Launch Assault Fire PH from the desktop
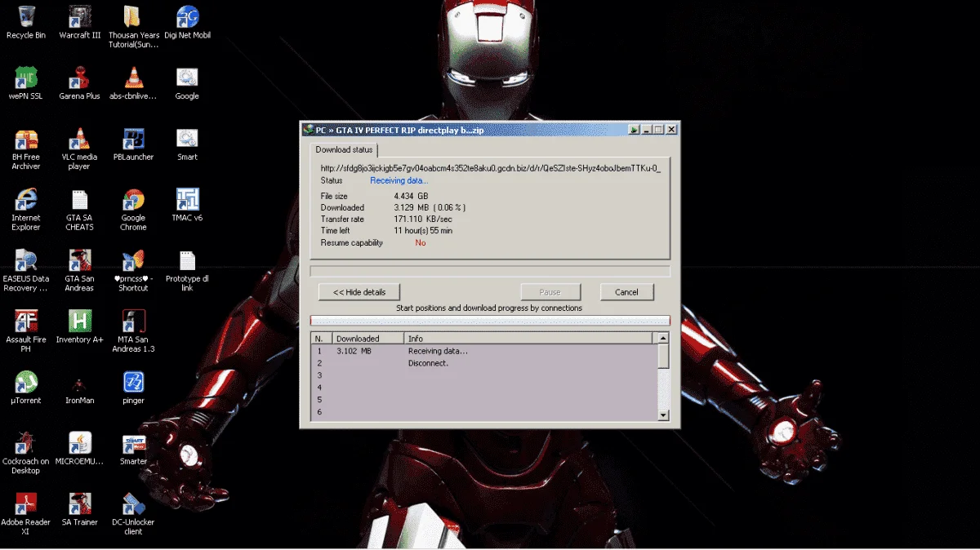The height and width of the screenshot is (550, 980). click(x=26, y=330)
